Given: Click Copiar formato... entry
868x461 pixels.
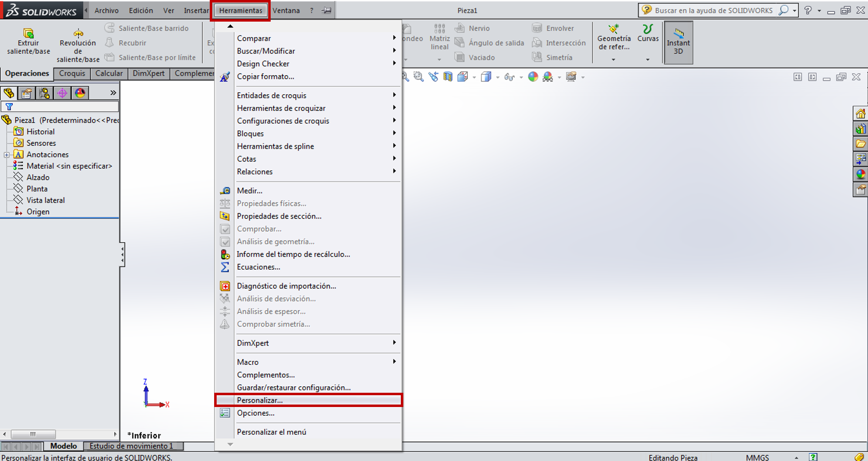Looking at the screenshot, I should coord(308,77).
